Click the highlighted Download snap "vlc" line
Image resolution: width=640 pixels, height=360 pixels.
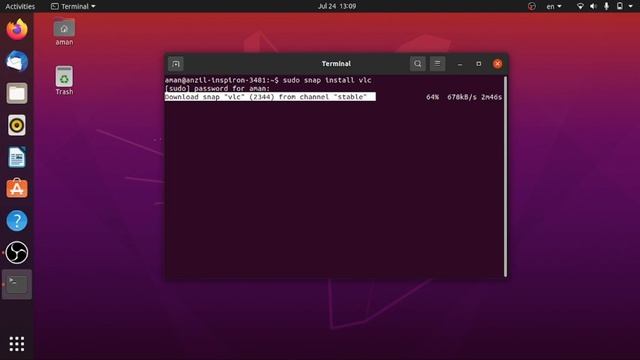tap(270, 97)
